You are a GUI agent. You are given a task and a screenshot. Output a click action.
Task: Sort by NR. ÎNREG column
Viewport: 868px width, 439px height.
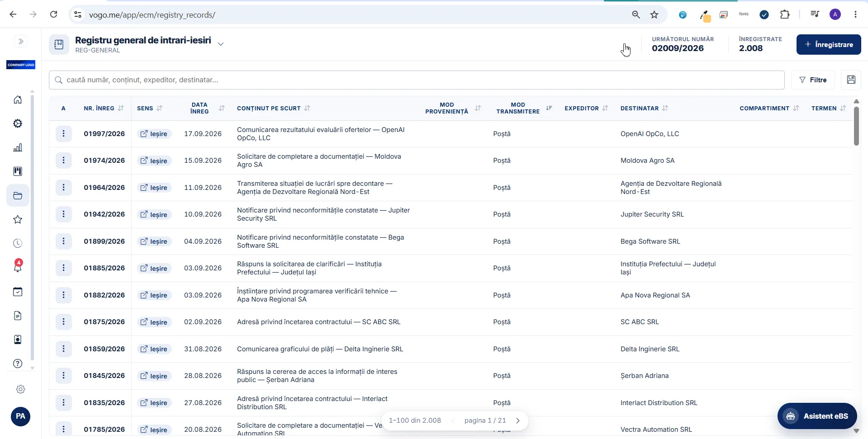pos(121,109)
